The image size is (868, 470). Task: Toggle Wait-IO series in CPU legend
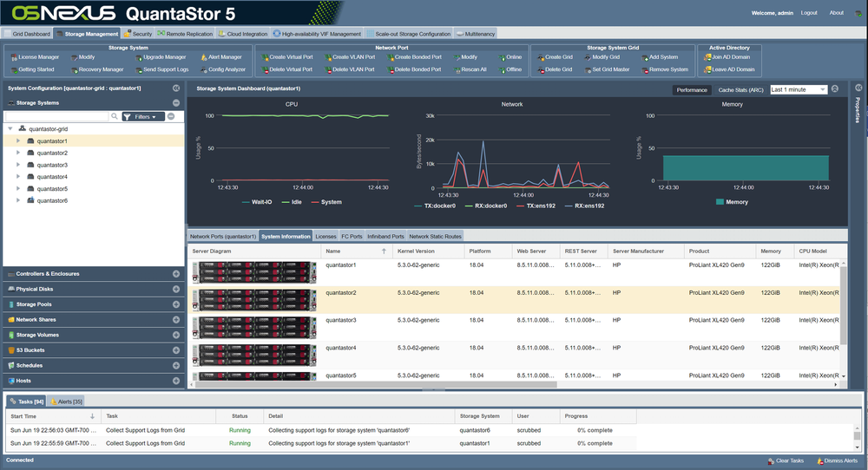pyautogui.click(x=257, y=202)
